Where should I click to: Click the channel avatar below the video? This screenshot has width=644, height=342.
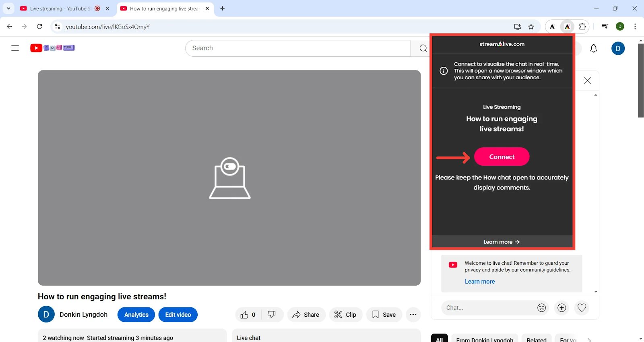tap(46, 314)
